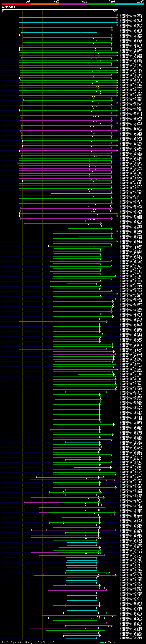Click hit label UniRef100_B6SWT2
146x644 pixels.
(131, 623)
